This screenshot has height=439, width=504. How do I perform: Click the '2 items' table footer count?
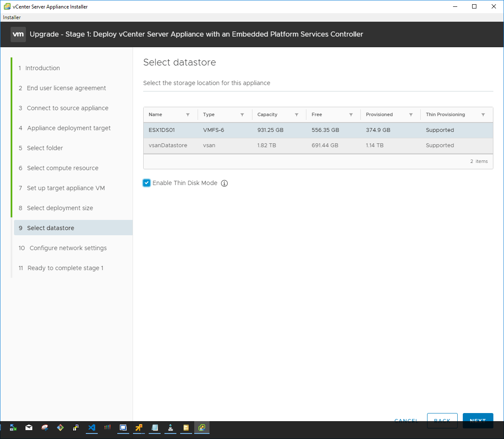click(479, 161)
